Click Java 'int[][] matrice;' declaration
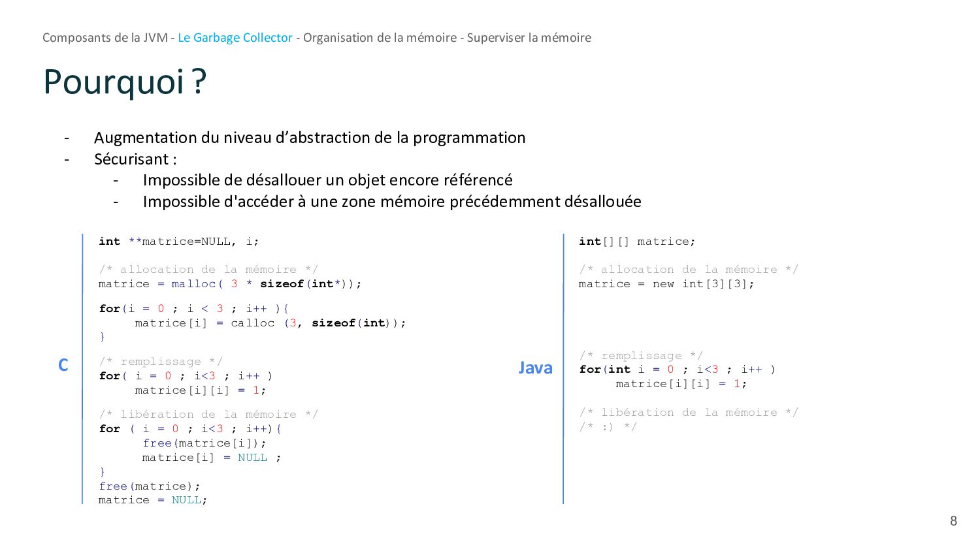 pos(637,242)
